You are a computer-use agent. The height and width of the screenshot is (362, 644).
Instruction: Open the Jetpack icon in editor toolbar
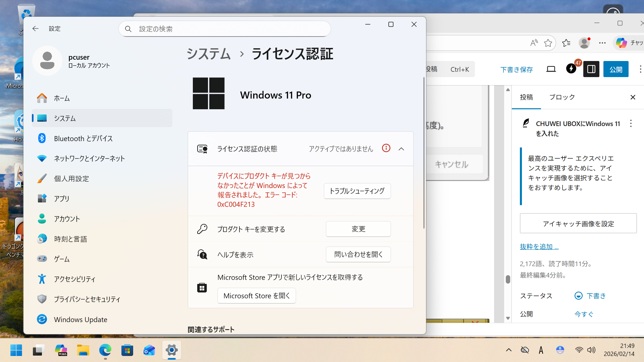(x=571, y=69)
